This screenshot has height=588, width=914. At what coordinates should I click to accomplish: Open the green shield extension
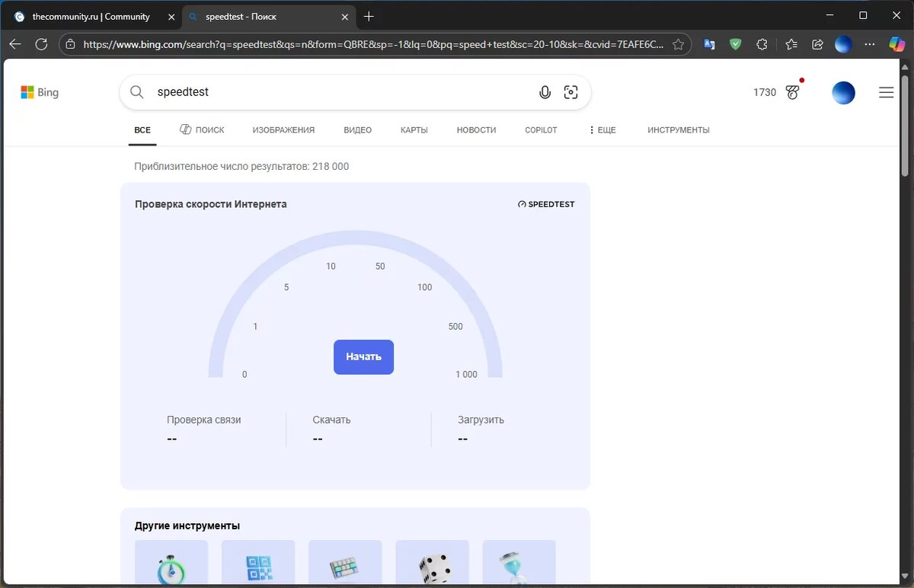[x=735, y=44]
